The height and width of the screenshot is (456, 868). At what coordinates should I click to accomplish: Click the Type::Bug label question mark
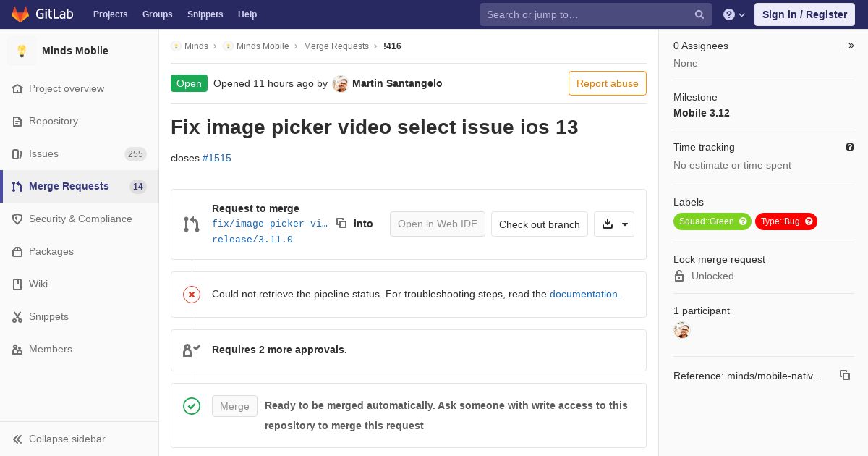tap(809, 221)
